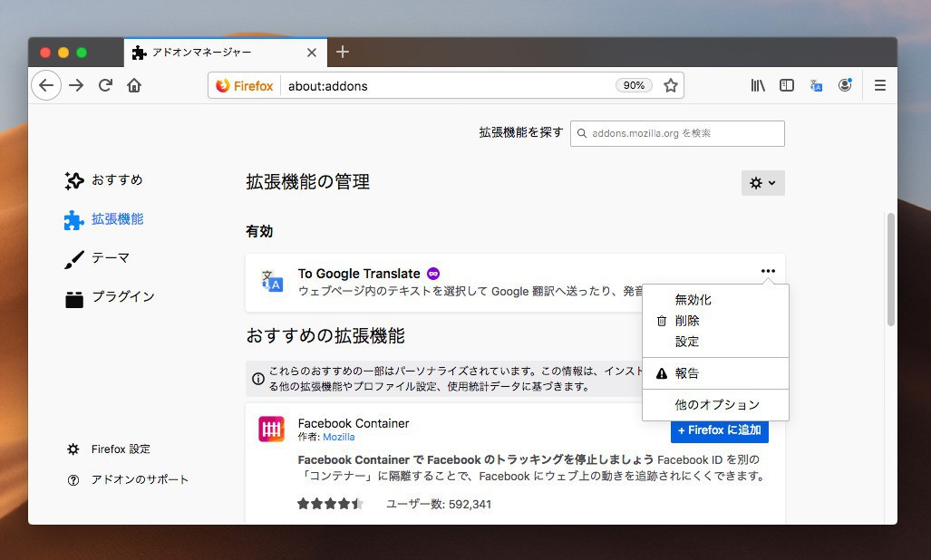Reload the about:addons page
The height and width of the screenshot is (560, 931).
pyautogui.click(x=106, y=85)
